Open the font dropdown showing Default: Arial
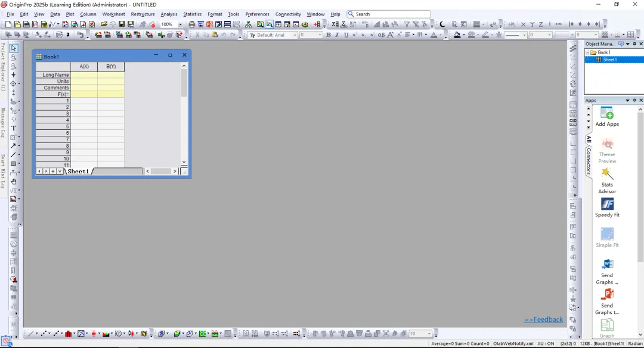The width and height of the screenshot is (644, 348). (x=295, y=35)
